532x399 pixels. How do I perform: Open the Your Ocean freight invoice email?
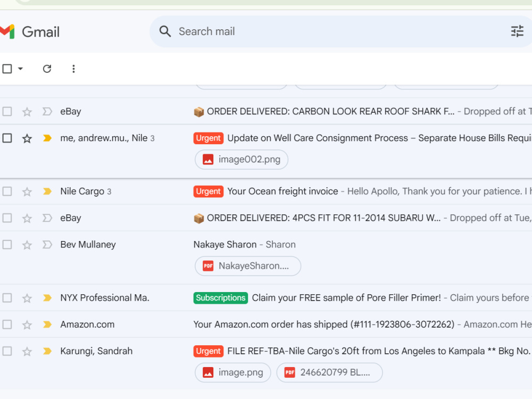click(x=282, y=192)
